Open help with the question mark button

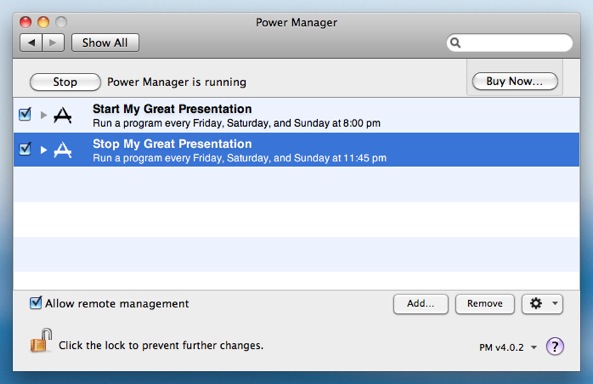(555, 346)
